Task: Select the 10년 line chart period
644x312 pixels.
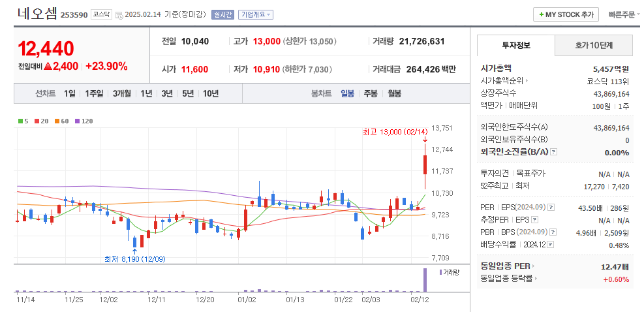Action: point(211,94)
